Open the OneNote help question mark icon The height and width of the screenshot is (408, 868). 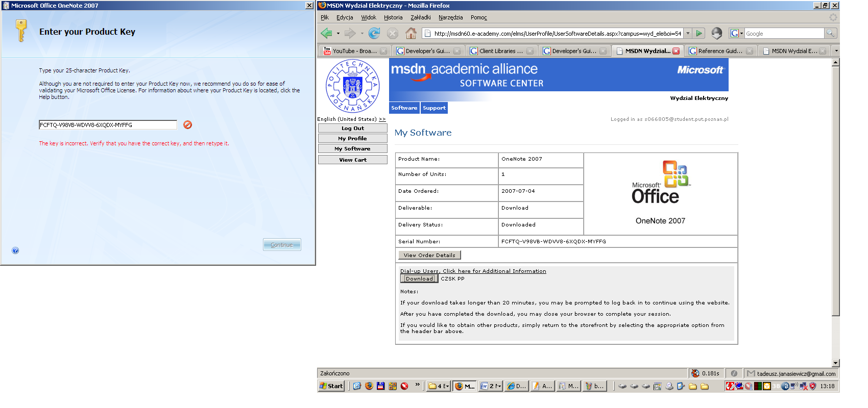coord(15,250)
